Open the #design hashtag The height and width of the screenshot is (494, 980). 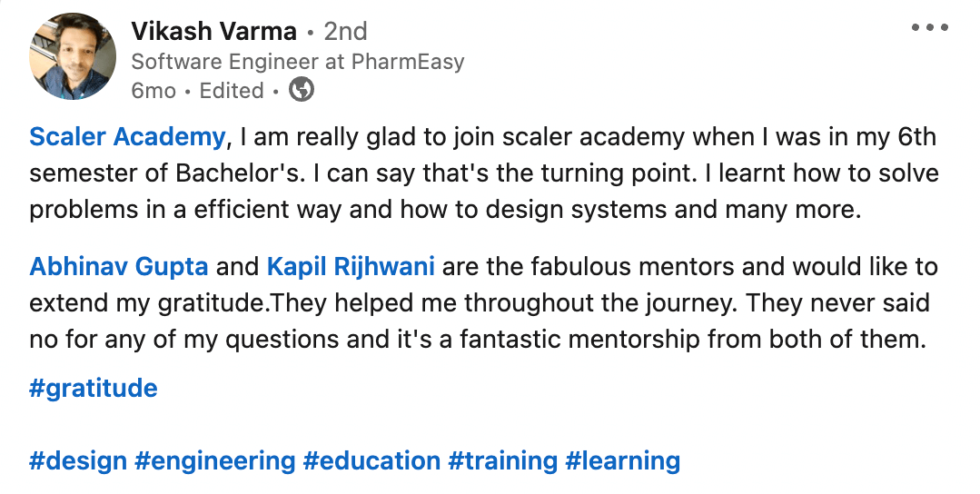78,460
